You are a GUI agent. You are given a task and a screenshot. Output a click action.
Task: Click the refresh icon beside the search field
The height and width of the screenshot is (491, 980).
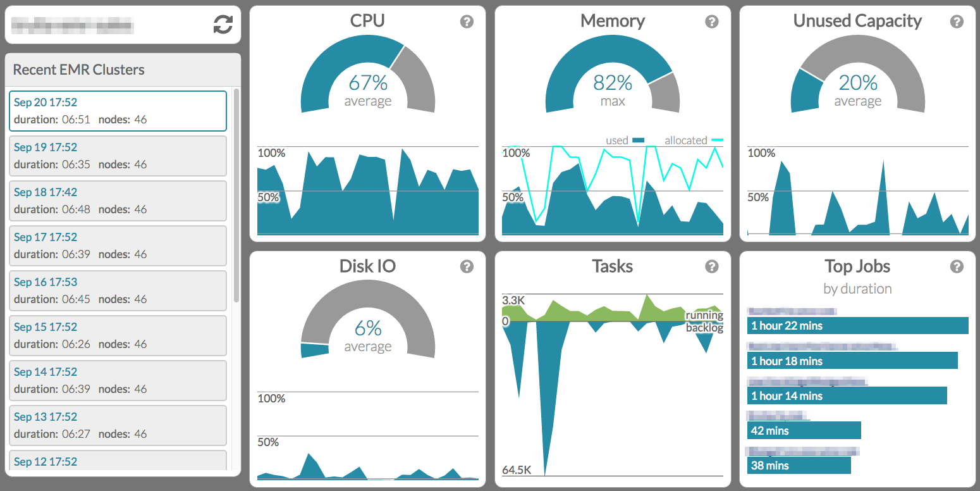223,25
